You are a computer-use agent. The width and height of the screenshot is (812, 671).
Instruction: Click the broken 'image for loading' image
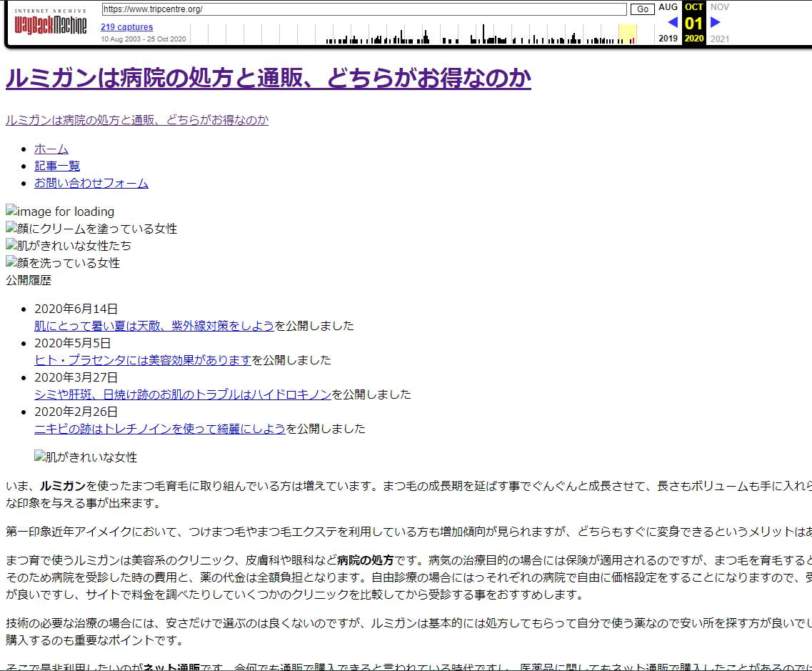coord(60,212)
